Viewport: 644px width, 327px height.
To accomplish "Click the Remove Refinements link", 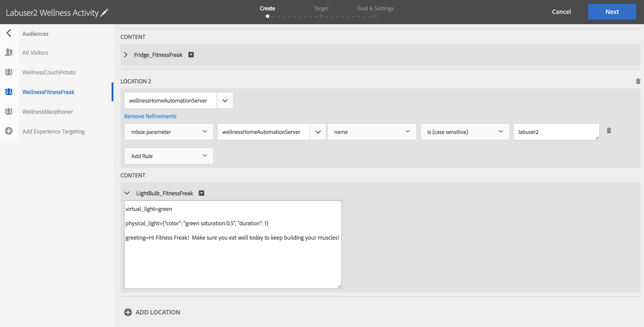I will (150, 116).
